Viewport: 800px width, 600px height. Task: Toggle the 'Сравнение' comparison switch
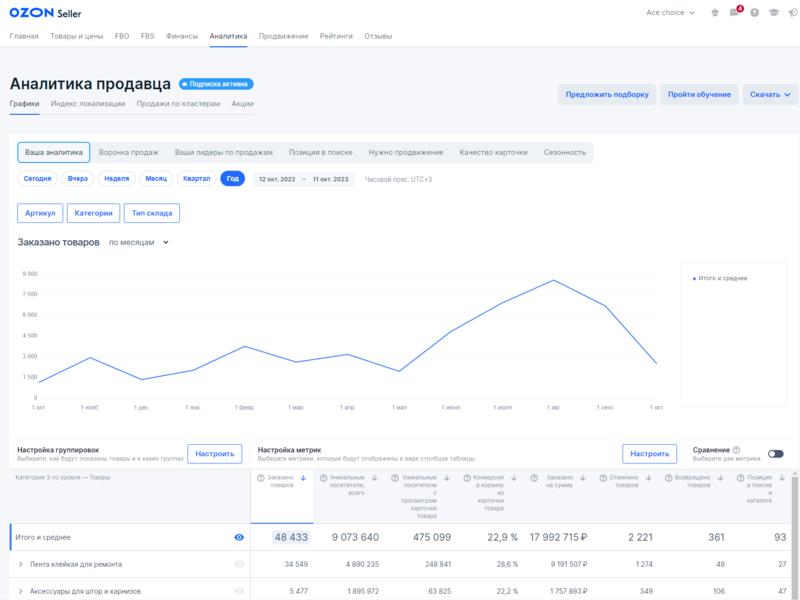775,454
